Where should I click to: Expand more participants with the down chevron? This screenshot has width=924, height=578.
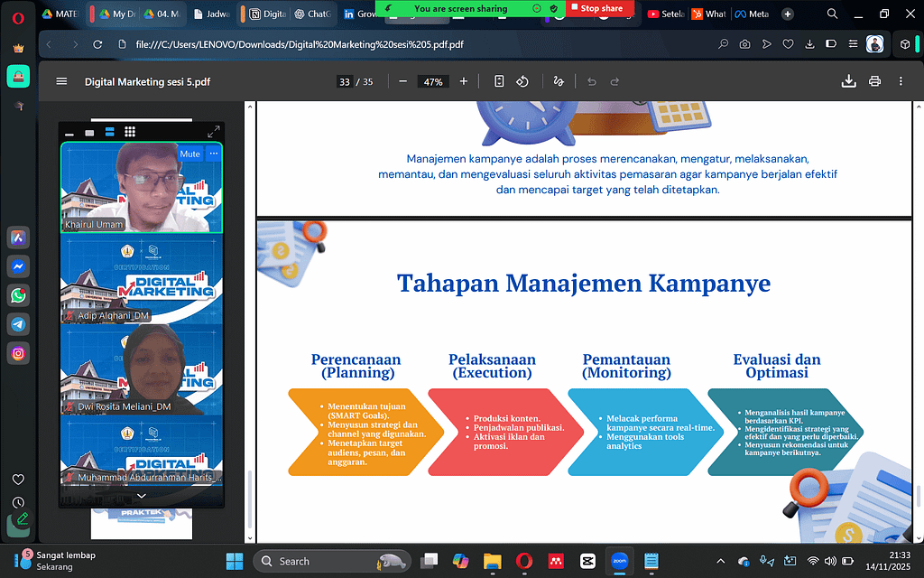[141, 495]
